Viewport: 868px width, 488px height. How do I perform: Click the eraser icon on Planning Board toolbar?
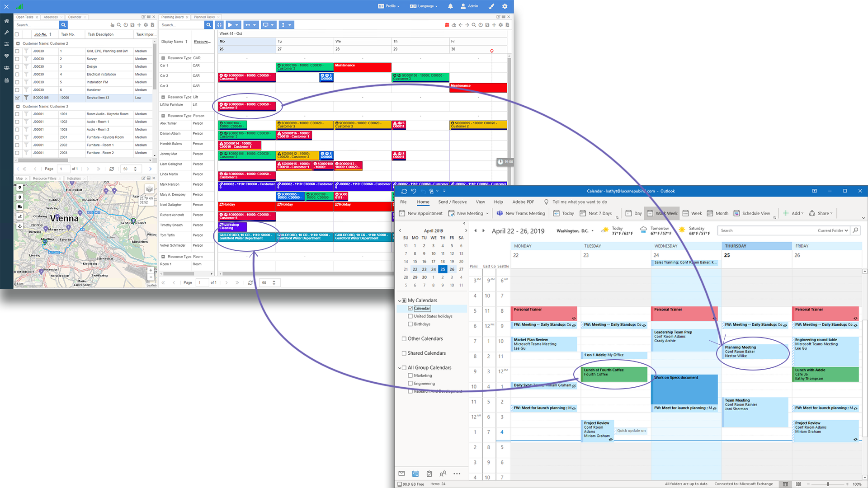(454, 25)
